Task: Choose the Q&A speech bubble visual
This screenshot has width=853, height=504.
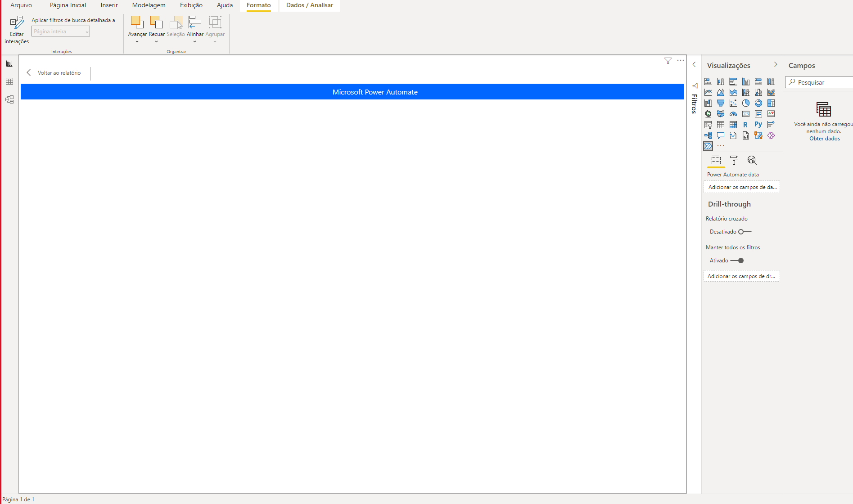Action: tap(721, 135)
